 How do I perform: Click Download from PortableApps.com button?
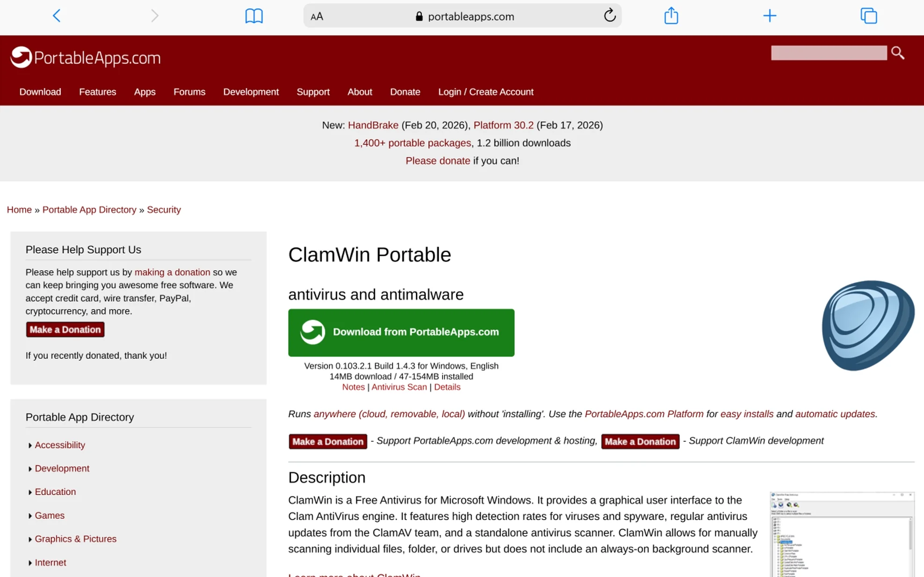coord(401,333)
